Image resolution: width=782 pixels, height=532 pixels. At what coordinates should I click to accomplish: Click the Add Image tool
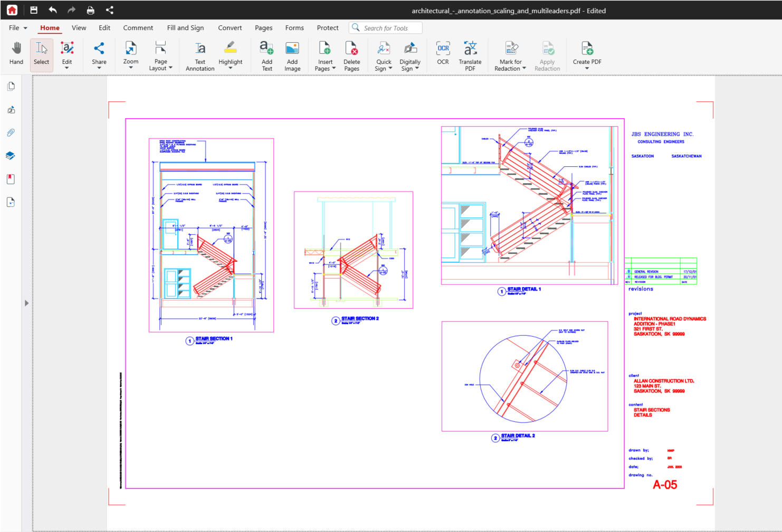[x=292, y=55]
